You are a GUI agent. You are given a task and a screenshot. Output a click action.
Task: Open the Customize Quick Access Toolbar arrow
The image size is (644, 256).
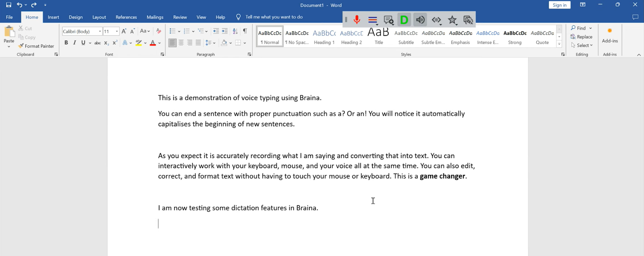(45, 5)
